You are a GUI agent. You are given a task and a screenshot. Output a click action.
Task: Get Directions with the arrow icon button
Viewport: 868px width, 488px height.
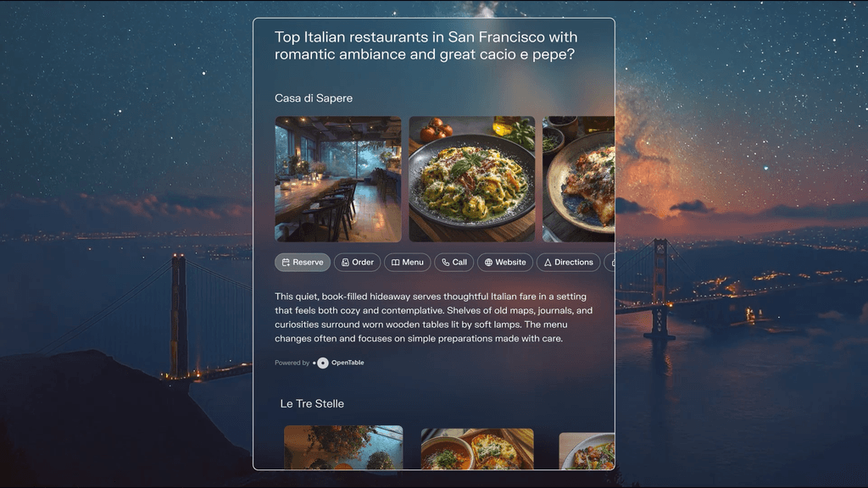[x=568, y=263]
